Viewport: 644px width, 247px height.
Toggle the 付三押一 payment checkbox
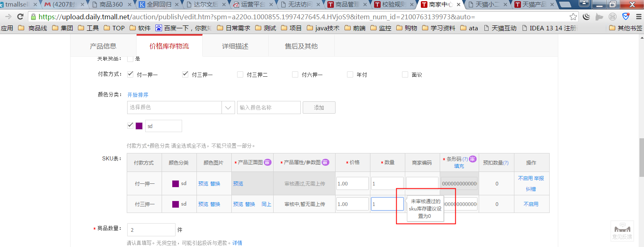tap(185, 74)
